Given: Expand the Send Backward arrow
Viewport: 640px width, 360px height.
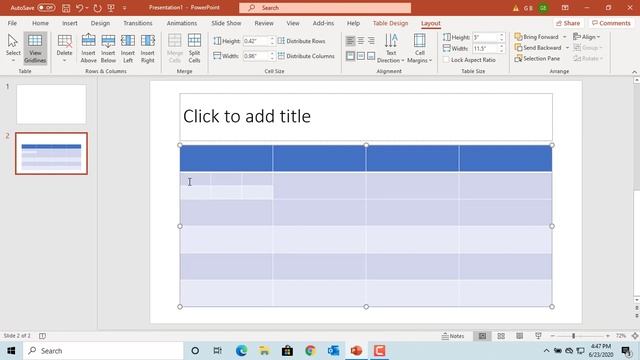Looking at the screenshot, I should 567,48.
